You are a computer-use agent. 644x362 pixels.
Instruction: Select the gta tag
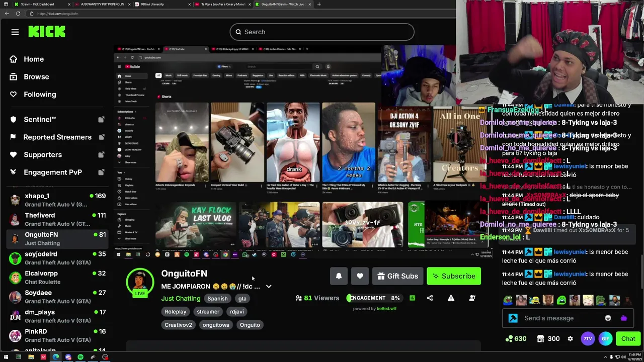click(x=243, y=299)
